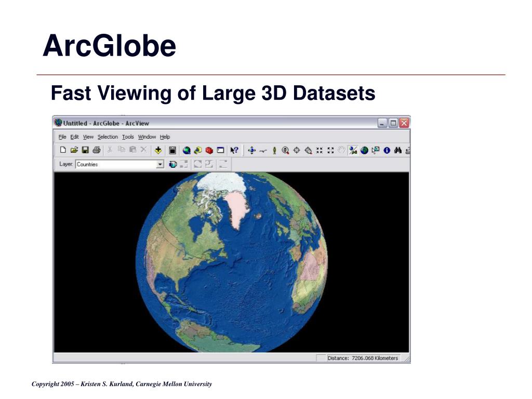This screenshot has width=532, height=399.
Task: Create a new globe document
Action: coord(63,150)
